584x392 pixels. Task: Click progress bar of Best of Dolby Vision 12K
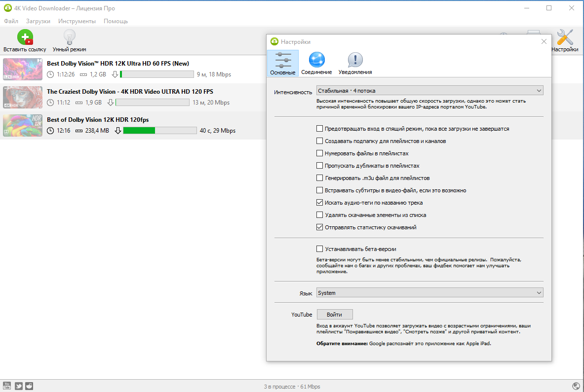[x=160, y=131]
